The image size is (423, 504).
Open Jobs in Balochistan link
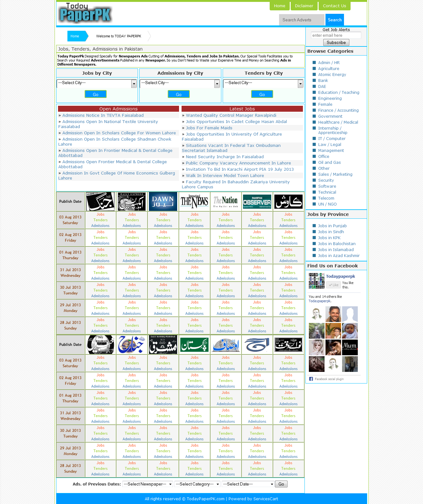tap(336, 244)
